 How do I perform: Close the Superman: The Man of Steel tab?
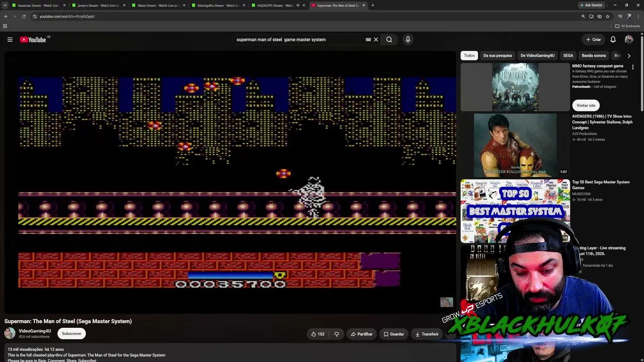point(364,5)
